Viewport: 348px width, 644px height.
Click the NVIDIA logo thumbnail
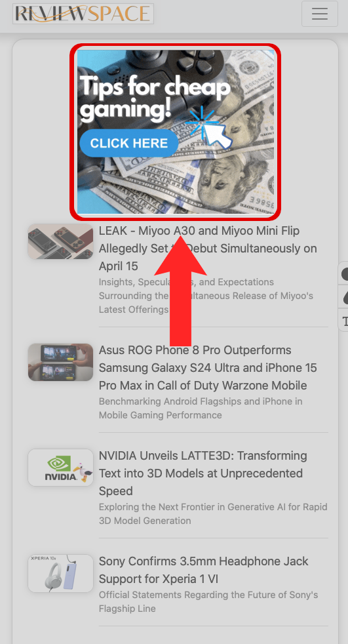coord(61,468)
